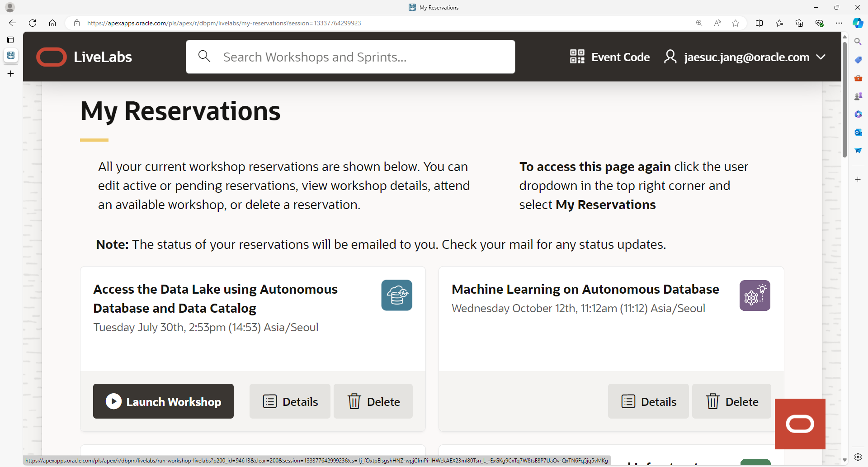Open the Favorites list
Screen dimensions: 868x467
click(779, 23)
